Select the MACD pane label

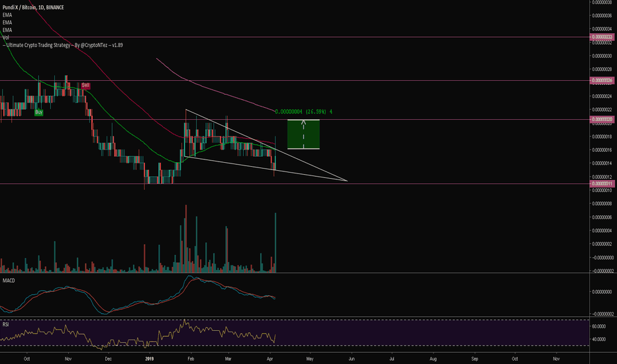(9, 281)
